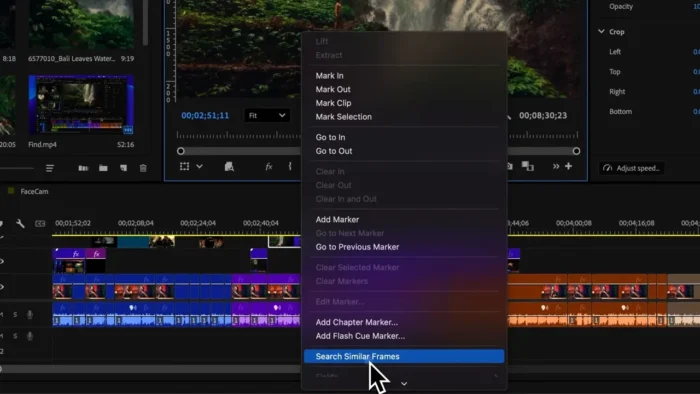Image resolution: width=700 pixels, height=394 pixels.
Task: Open dropdown arrow next to transform icon
Action: 199,166
